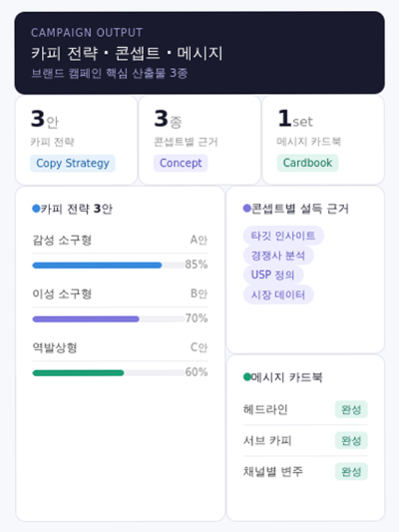
Task: Click the 70% purple progress bar
Action: click(109, 319)
